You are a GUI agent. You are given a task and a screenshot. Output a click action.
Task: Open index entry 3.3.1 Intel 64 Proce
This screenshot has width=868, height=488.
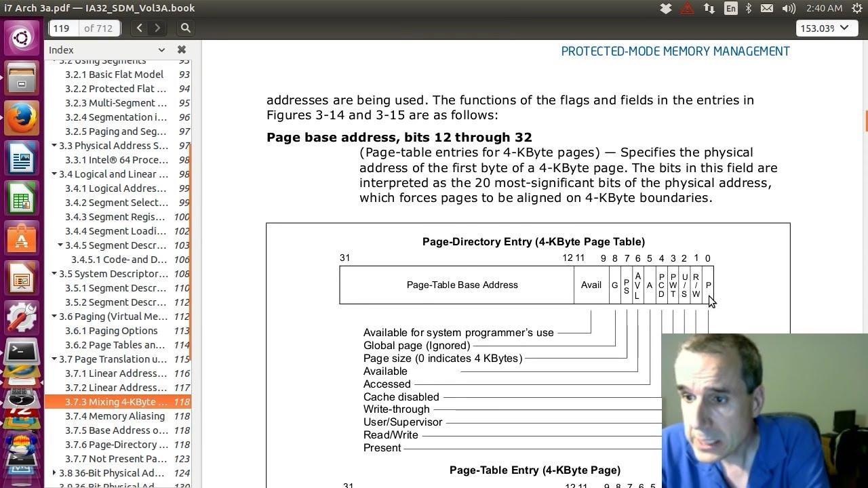118,160
